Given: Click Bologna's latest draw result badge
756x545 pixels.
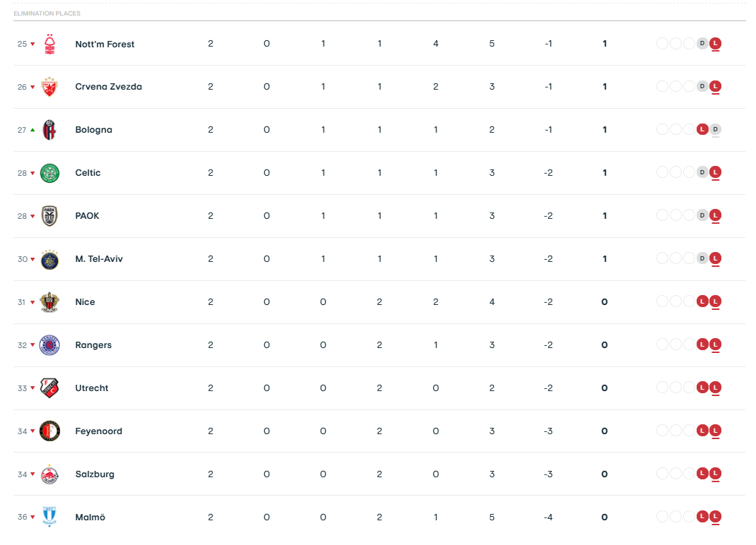Looking at the screenshot, I should coord(716,129).
